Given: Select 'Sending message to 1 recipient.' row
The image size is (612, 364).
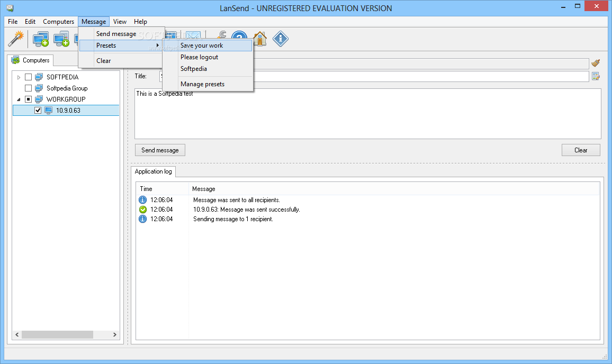Looking at the screenshot, I should pyautogui.click(x=367, y=219).
